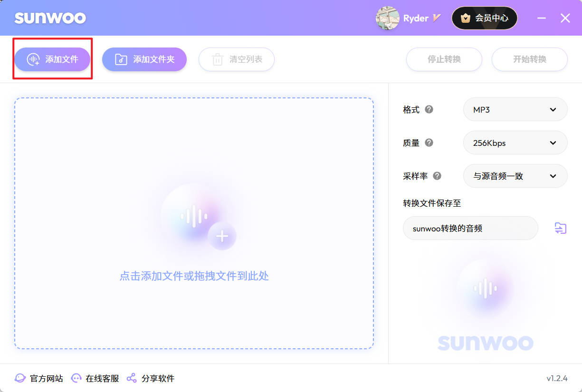Open the 在线客服 link
The height and width of the screenshot is (392, 582).
[95, 378]
